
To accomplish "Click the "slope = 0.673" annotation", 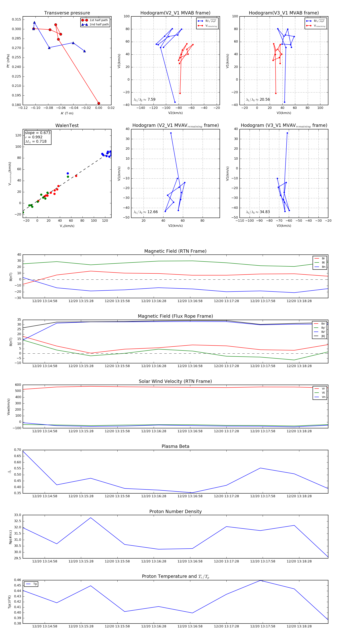I will pyautogui.click(x=37, y=133).
